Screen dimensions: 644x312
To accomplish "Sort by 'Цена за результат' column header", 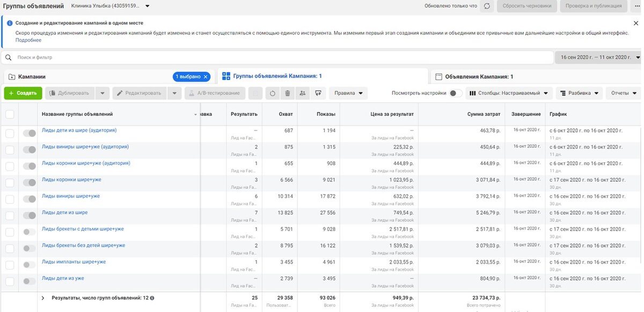I will tap(392, 114).
